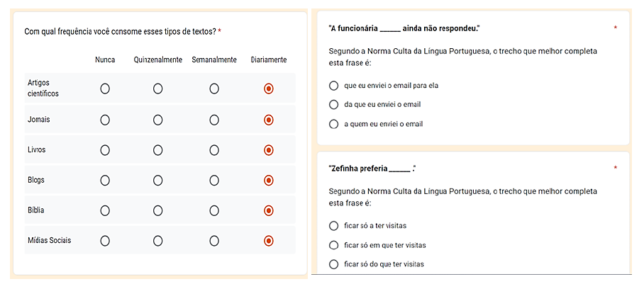644x284 pixels.
Task: Select Diariamente for Bíblia row
Action: 269,210
